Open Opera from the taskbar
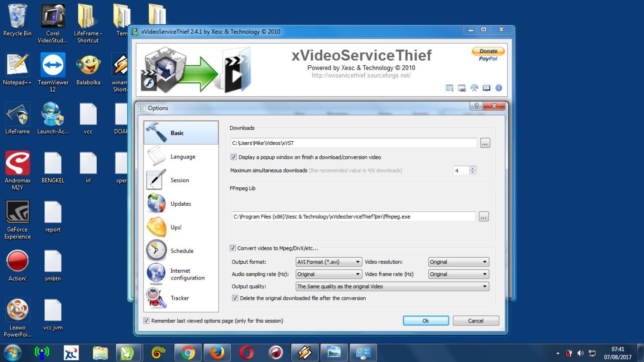This screenshot has height=362, width=644. pos(246,353)
